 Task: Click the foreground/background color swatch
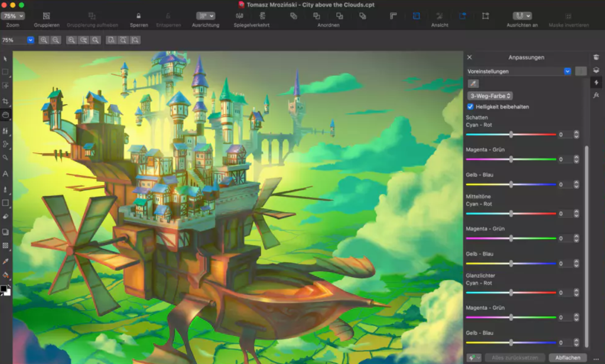[5, 290]
